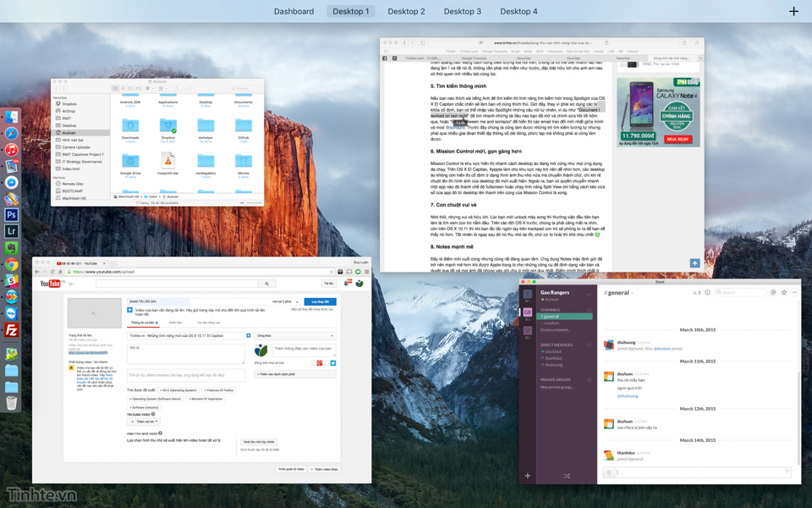
Task: Click Slack channel info icon
Action: click(x=707, y=292)
